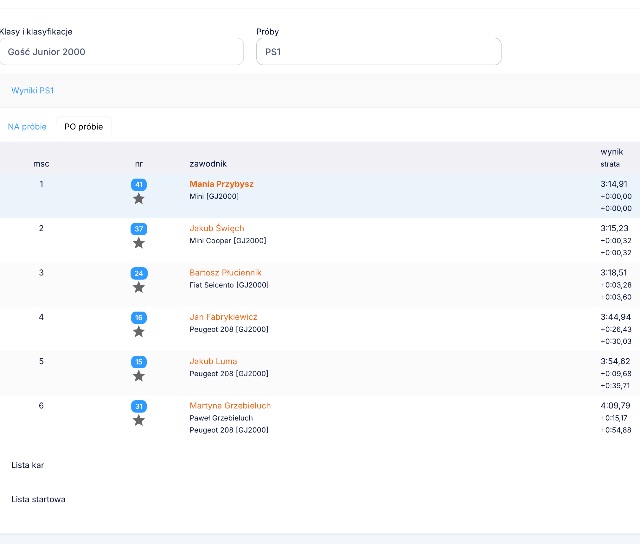Click the blue number 41 badge

pos(139,184)
